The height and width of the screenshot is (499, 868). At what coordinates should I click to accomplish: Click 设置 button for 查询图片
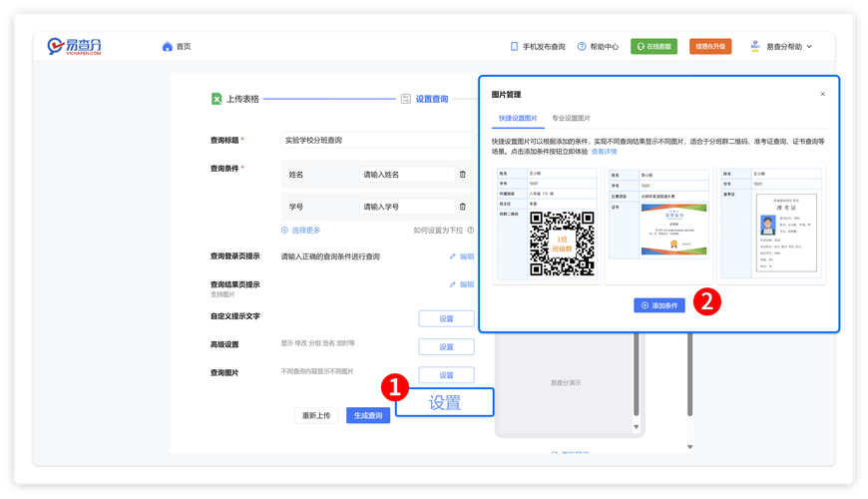click(446, 375)
